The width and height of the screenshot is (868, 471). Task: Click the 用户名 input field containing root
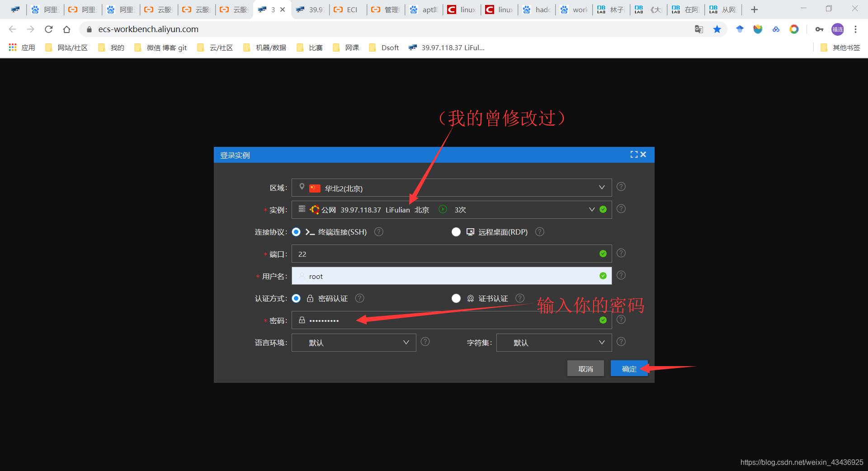coord(452,276)
